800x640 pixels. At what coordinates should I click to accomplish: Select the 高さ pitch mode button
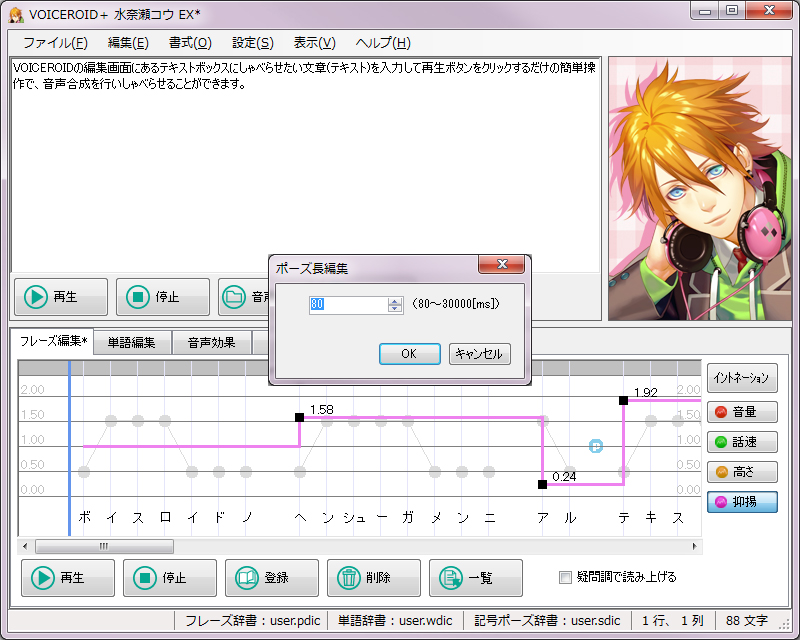click(x=742, y=472)
